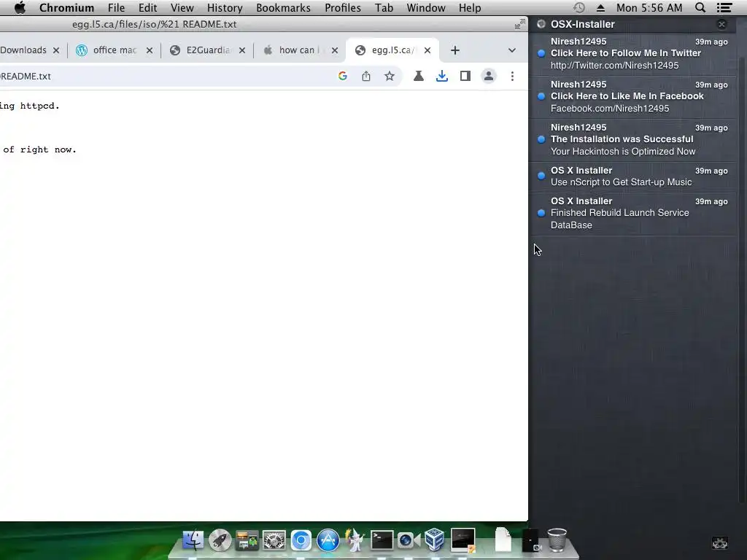747x560 pixels.
Task: Enter full screen with window arrows icon
Action: [x=519, y=24]
